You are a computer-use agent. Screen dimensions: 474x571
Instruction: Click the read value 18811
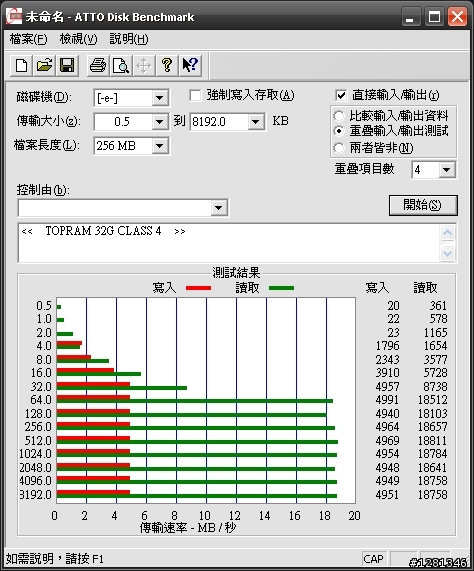coord(432,441)
